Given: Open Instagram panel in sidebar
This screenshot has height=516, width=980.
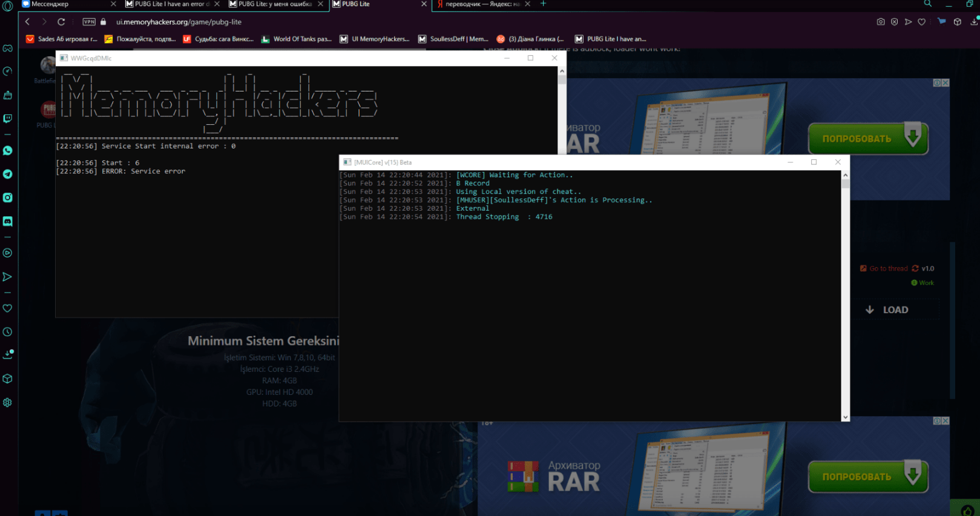Looking at the screenshot, I should 7,197.
